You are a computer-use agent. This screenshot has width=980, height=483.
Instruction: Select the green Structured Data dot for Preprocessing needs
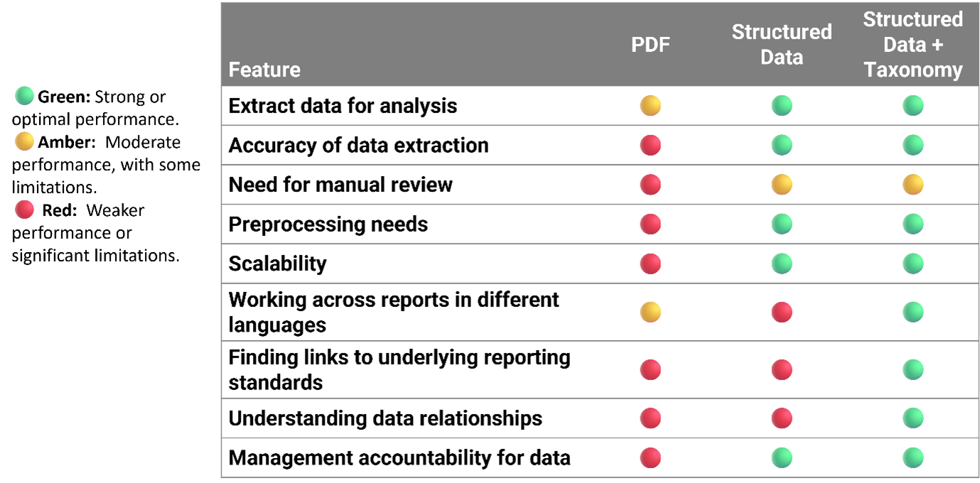(782, 224)
